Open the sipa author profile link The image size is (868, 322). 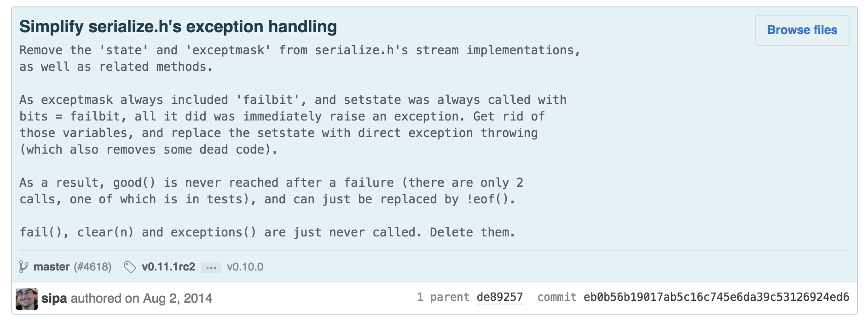[x=54, y=299]
